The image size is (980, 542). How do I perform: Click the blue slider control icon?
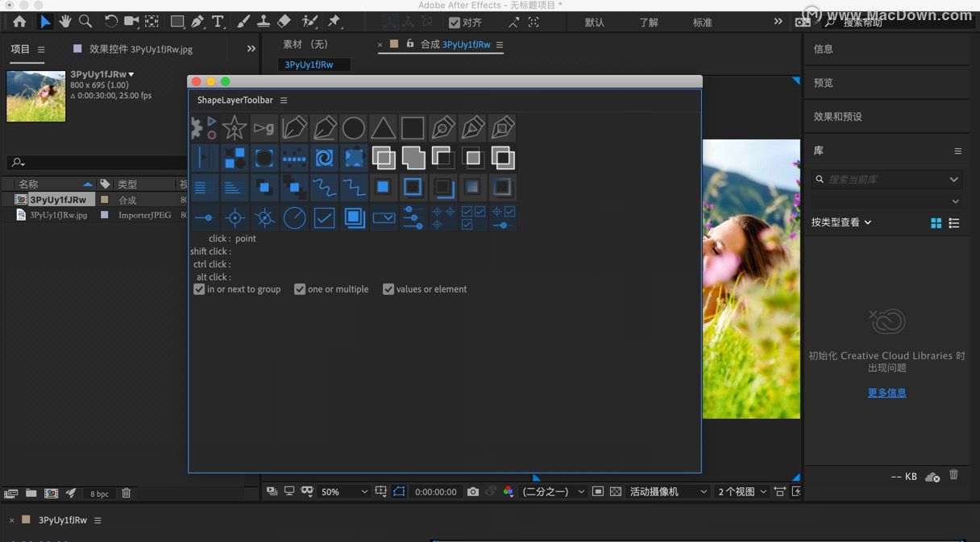tap(205, 217)
